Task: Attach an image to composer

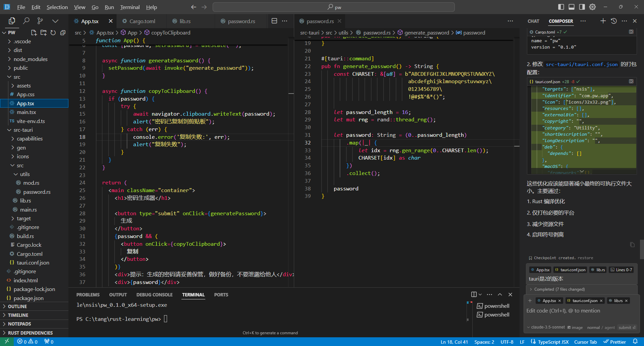Action: (x=575, y=328)
